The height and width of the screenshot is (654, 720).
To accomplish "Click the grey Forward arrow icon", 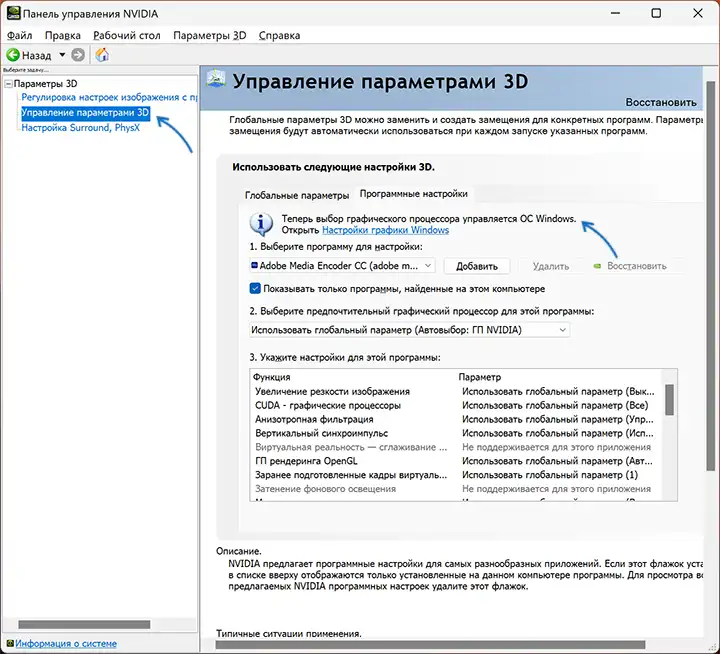I will pyautogui.click(x=78, y=55).
